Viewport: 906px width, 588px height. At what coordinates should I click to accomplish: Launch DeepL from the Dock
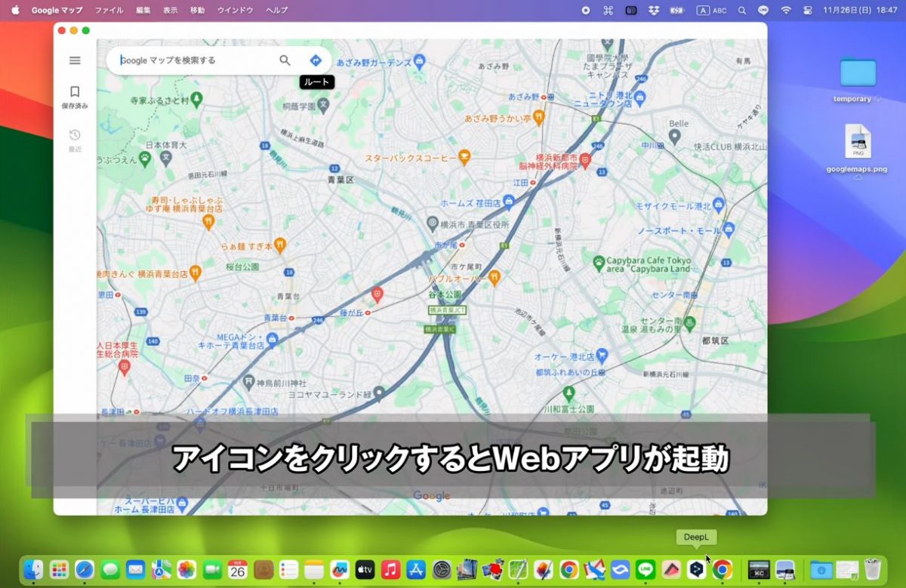click(697, 569)
